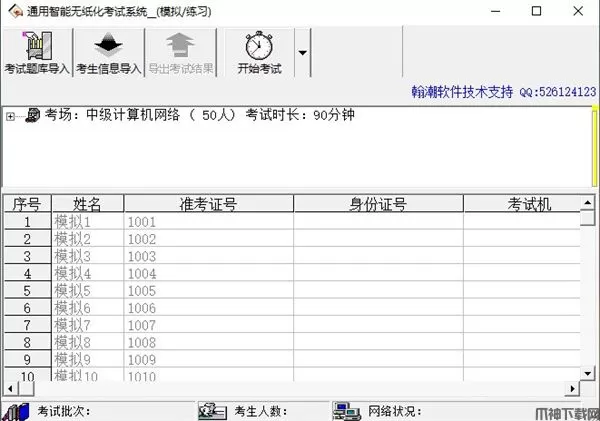This screenshot has width=600, height=421.
Task: Select row header number 6
Action: tap(27, 308)
